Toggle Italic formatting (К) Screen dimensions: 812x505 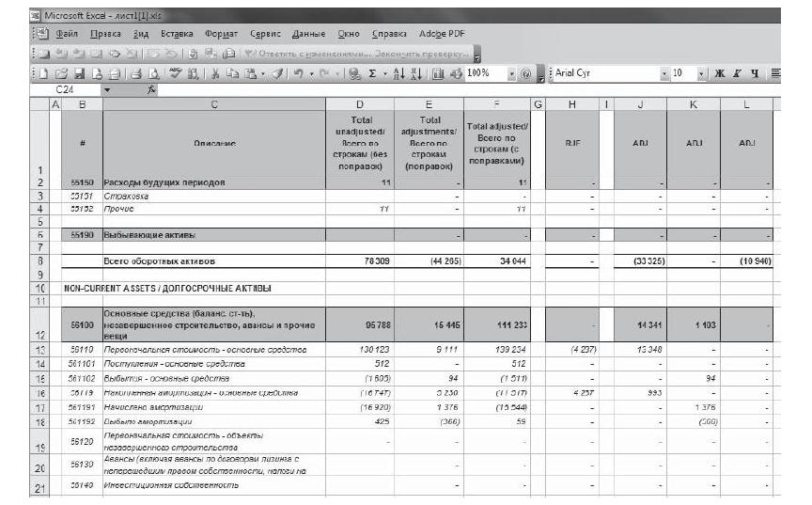737,73
